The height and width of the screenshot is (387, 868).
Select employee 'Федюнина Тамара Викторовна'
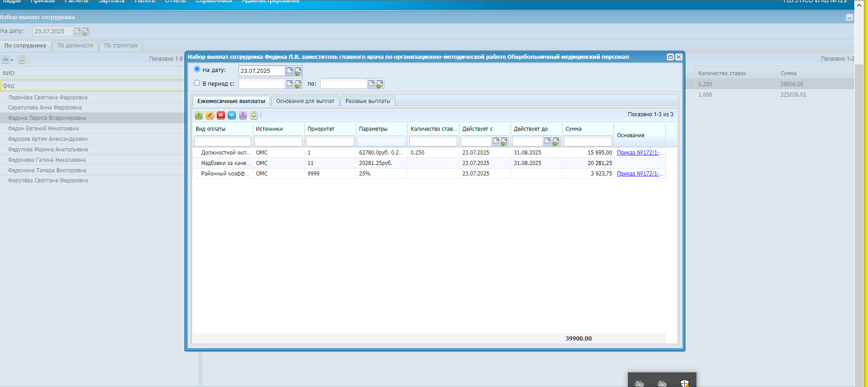click(x=92, y=170)
